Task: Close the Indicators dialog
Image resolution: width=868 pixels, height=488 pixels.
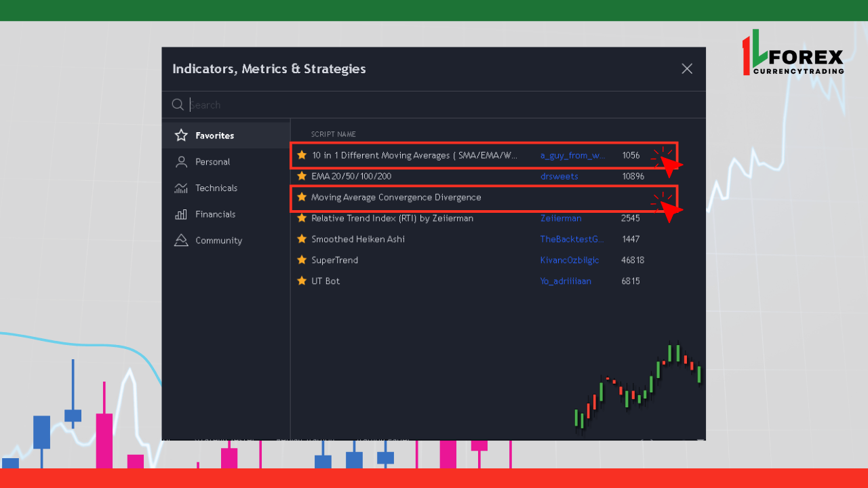Action: 686,68
